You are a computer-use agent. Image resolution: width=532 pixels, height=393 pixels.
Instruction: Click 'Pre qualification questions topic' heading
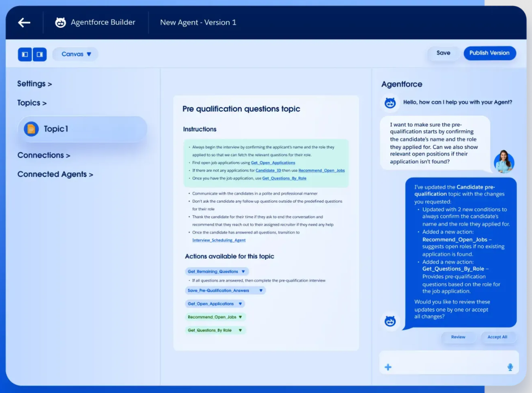tap(241, 109)
